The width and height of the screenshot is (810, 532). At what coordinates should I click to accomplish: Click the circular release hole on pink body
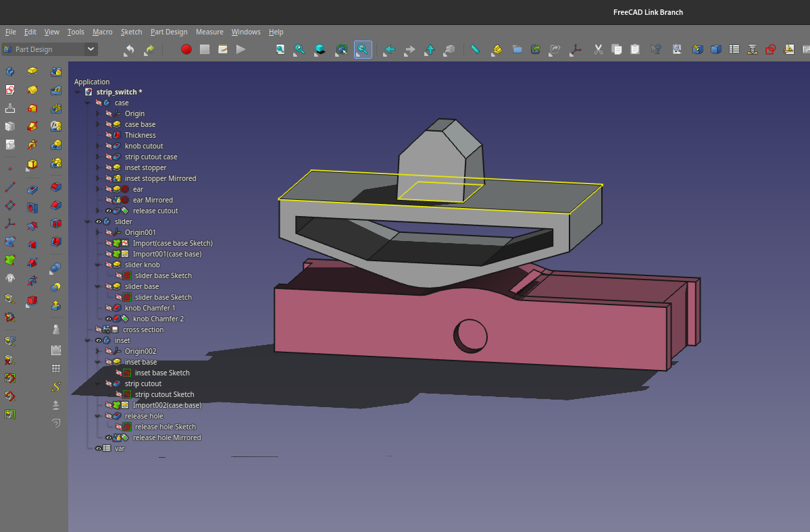click(x=470, y=336)
